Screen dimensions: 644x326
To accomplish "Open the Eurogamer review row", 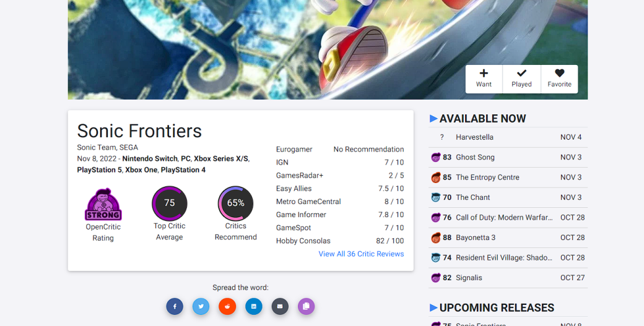I will [x=340, y=149].
